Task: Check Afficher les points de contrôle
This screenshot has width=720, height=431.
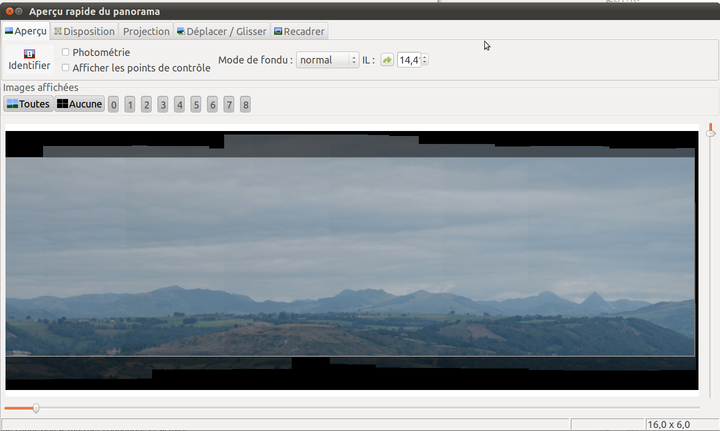Action: [66, 68]
